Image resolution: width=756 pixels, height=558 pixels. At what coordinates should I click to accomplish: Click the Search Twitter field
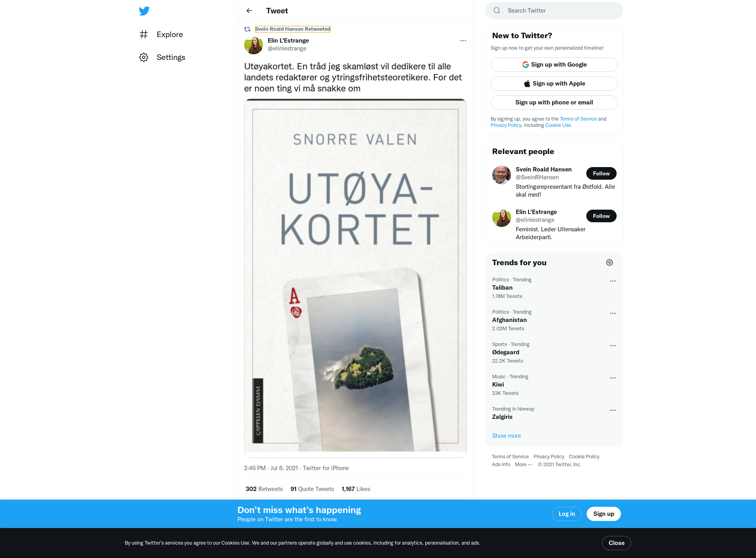tap(554, 11)
